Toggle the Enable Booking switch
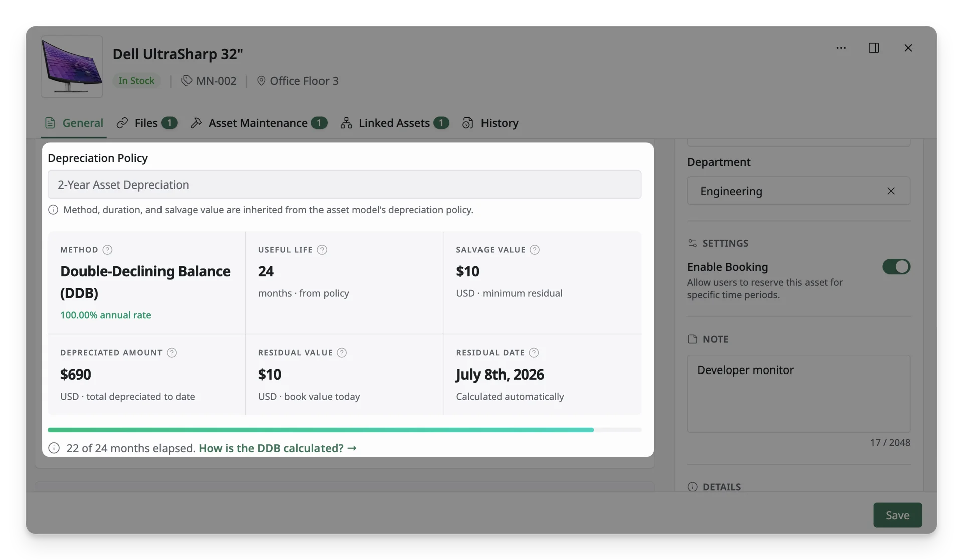This screenshot has width=963, height=560. [896, 267]
